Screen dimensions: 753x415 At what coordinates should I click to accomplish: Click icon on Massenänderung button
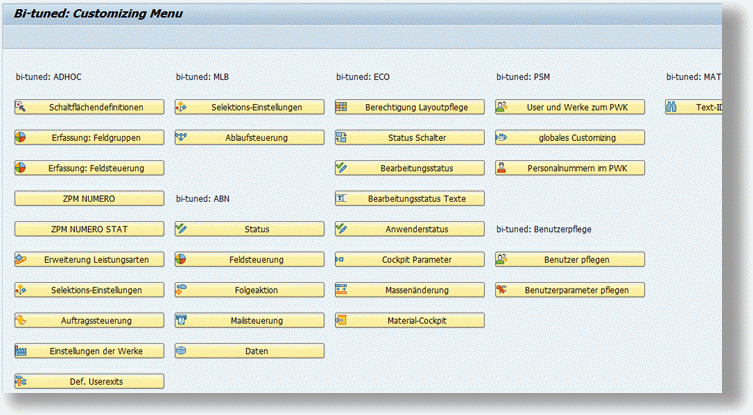coord(341,290)
